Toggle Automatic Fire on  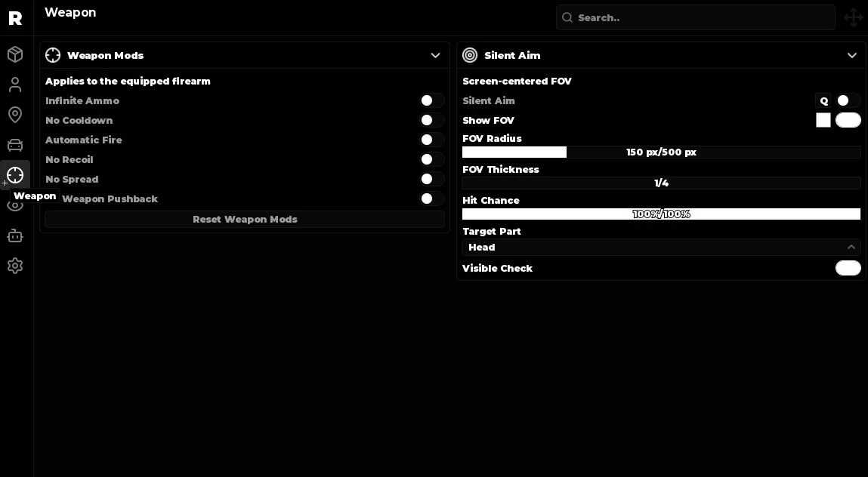click(x=432, y=140)
